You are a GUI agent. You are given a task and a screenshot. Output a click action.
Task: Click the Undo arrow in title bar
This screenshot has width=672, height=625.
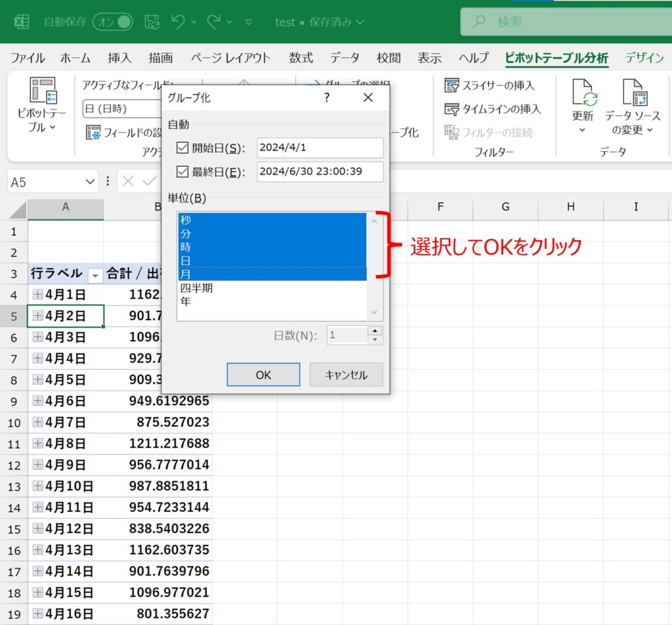pyautogui.click(x=178, y=22)
